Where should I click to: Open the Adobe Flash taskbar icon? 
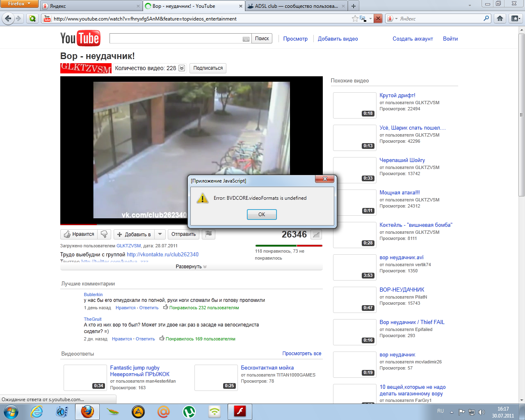pos(240,411)
